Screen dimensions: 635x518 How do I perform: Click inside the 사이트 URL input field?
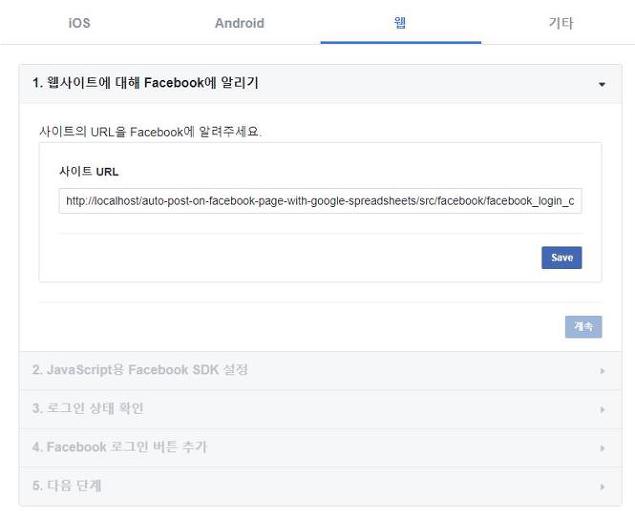point(320,201)
